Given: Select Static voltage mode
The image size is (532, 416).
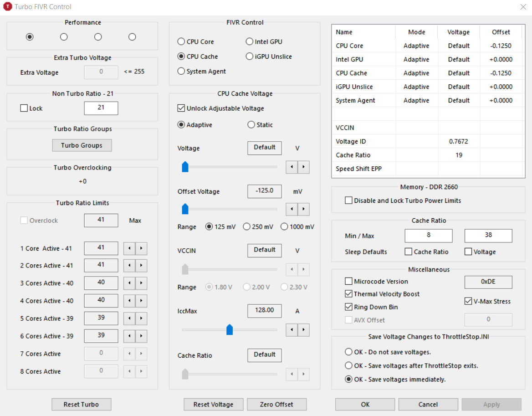Looking at the screenshot, I should [x=251, y=125].
